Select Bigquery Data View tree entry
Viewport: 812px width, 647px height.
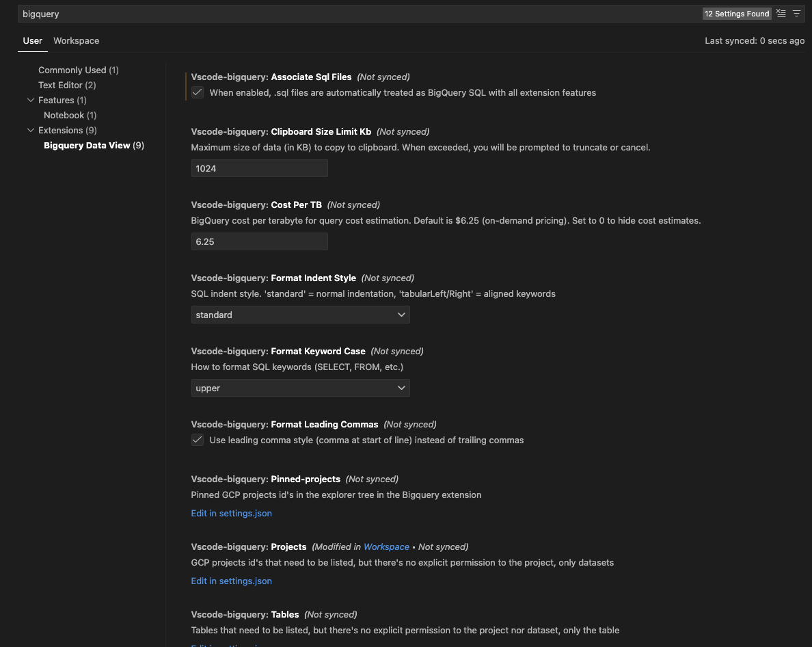(x=94, y=145)
